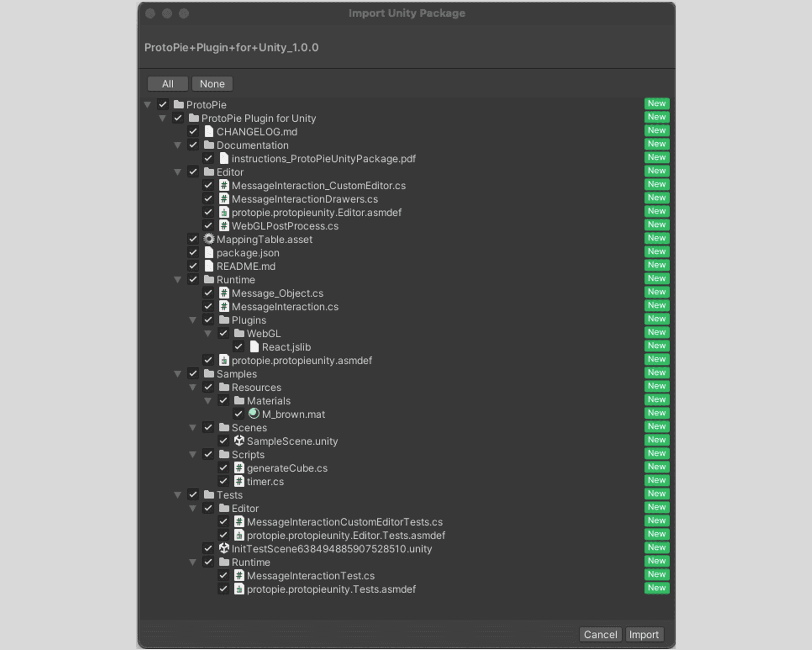Click the Cancel button
Image resolution: width=812 pixels, height=650 pixels.
600,635
